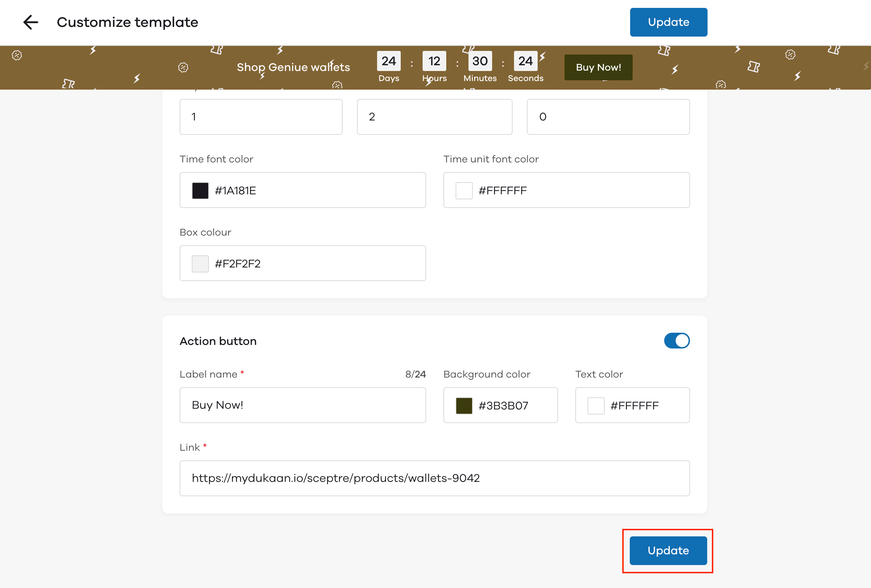Open Box colour swatch #F2F2F2
The height and width of the screenshot is (588, 871).
tap(200, 264)
